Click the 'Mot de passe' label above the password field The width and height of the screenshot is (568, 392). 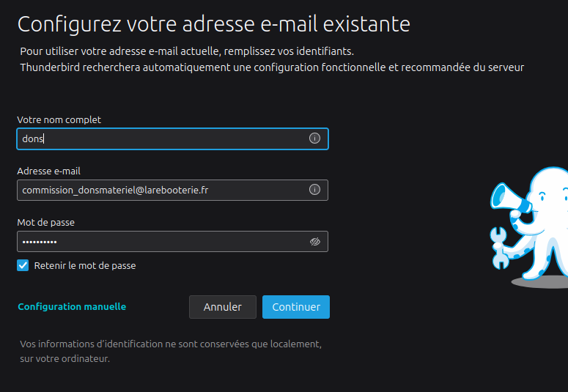(x=45, y=222)
